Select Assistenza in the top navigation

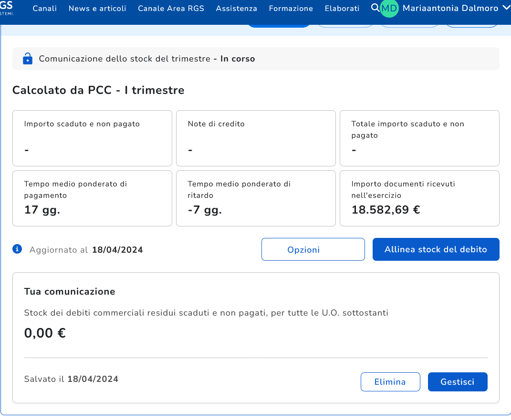coord(236,9)
